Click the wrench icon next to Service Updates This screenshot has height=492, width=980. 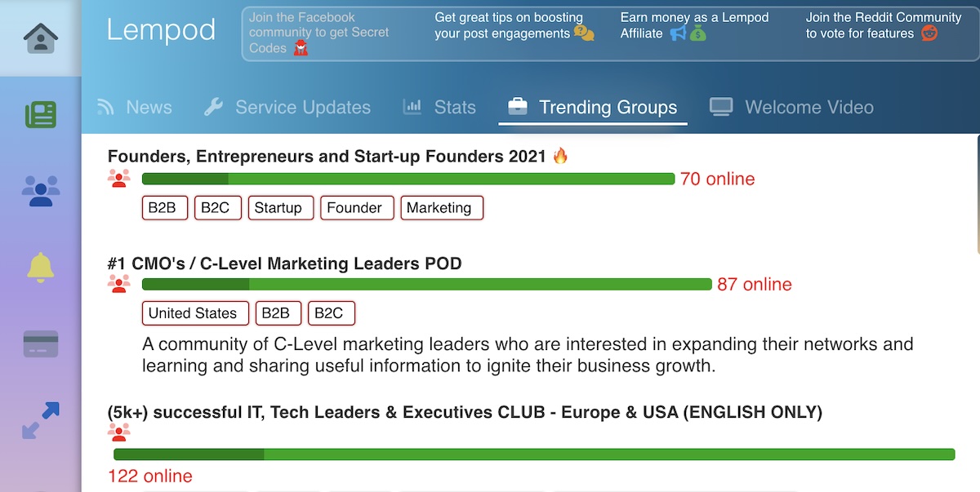(214, 106)
